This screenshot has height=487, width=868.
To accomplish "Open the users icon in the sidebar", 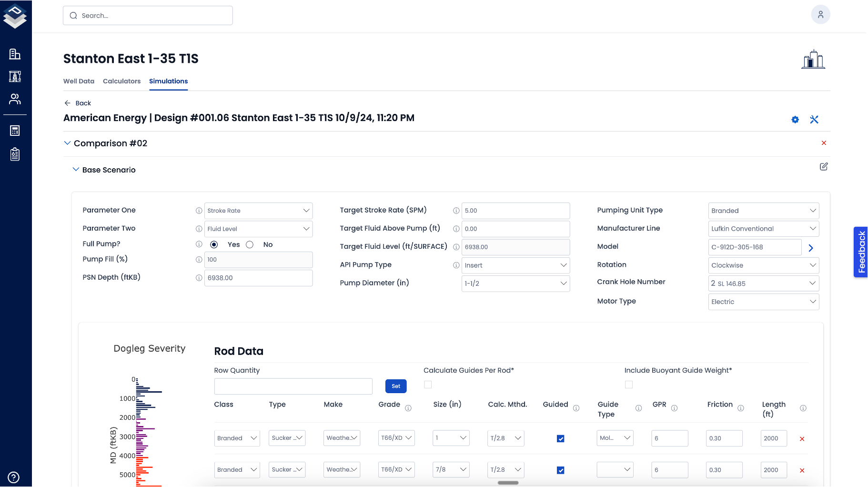I will point(15,99).
